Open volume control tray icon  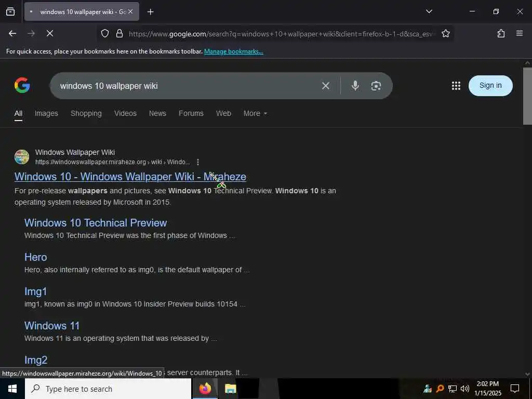point(465,389)
